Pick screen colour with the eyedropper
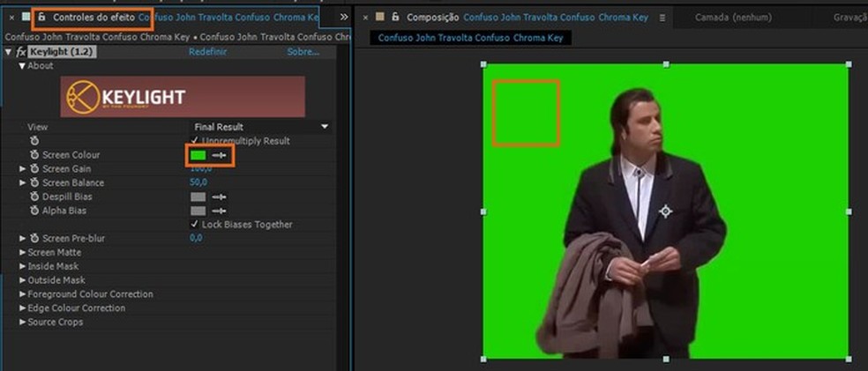 (220, 155)
